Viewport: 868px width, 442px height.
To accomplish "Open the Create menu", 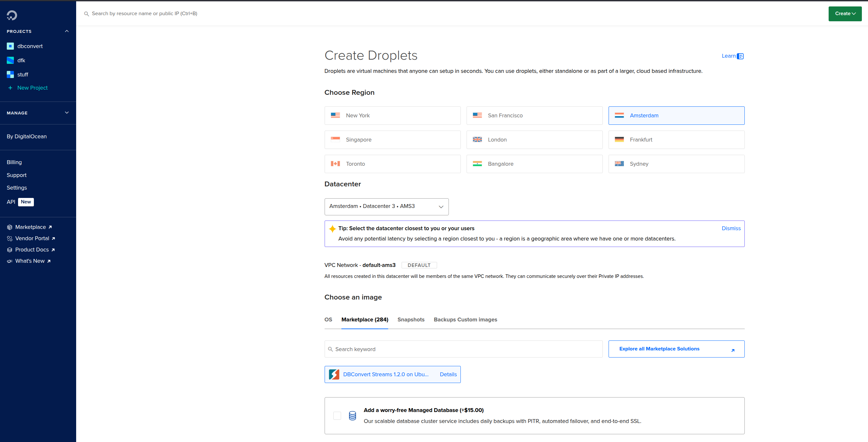I will (845, 14).
